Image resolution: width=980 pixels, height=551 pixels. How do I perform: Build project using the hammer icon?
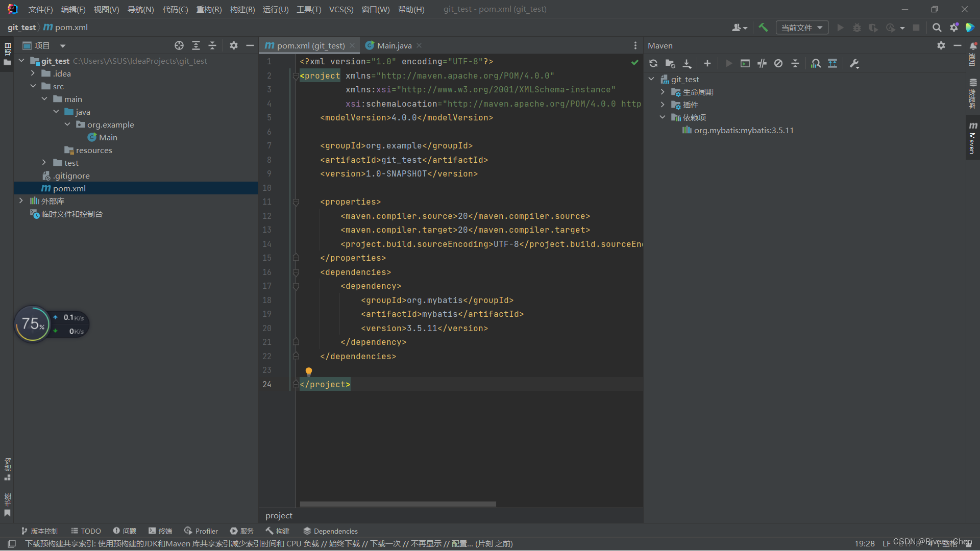[763, 28]
